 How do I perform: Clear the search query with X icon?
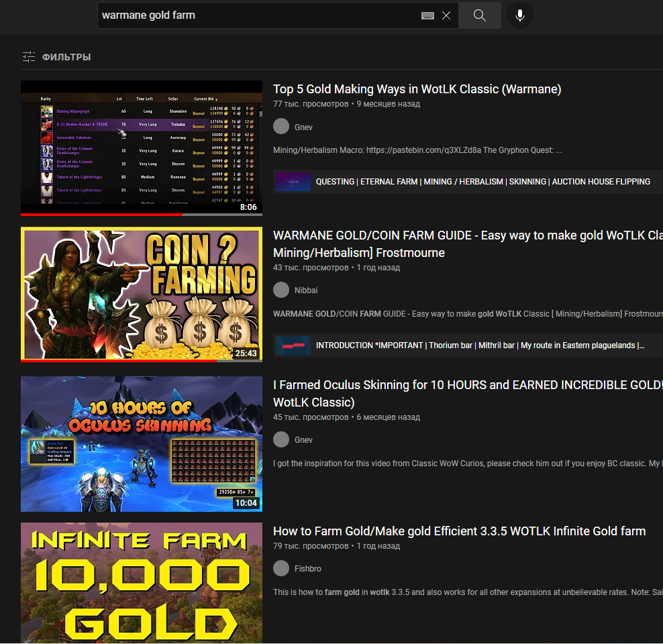point(446,15)
